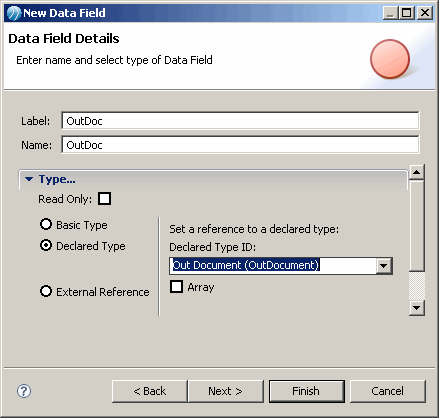This screenshot has width=439, height=418.
Task: Tick the Array checkbox
Action: 176,286
